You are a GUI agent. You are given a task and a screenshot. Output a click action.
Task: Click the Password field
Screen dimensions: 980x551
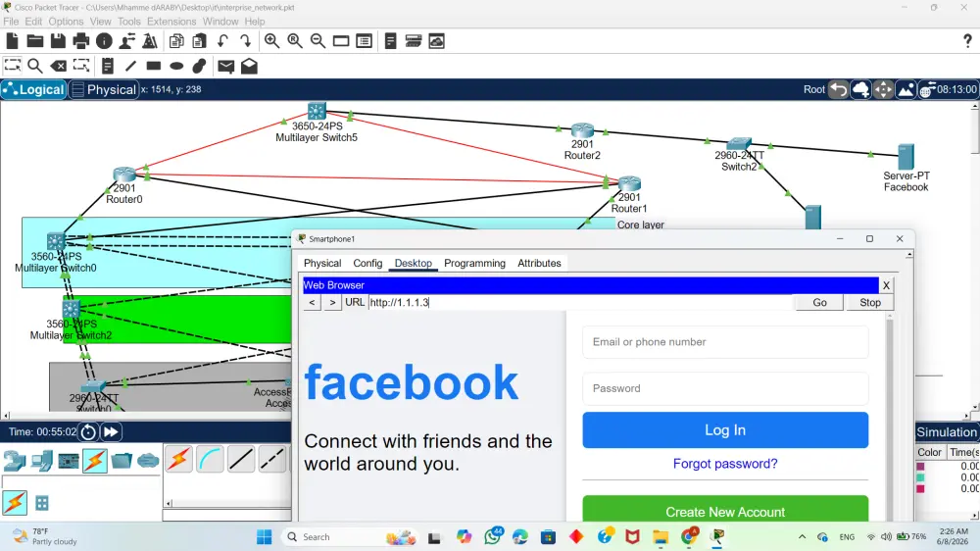[x=725, y=388]
